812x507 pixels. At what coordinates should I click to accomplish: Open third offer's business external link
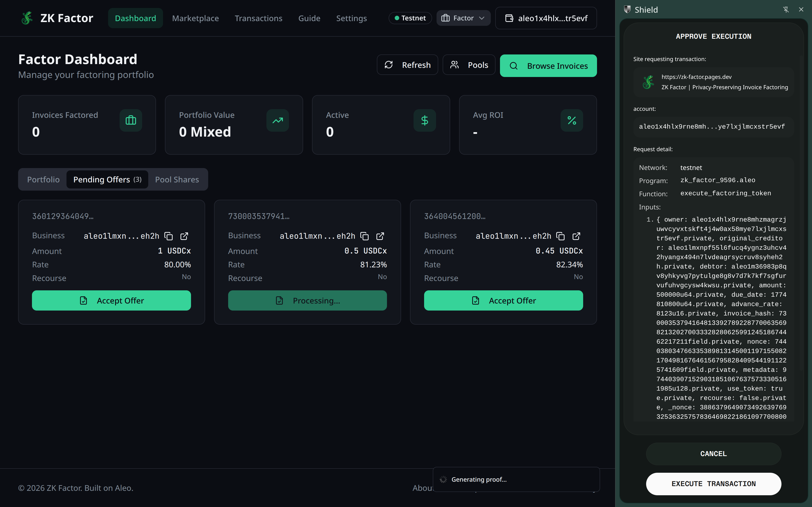[x=576, y=236]
